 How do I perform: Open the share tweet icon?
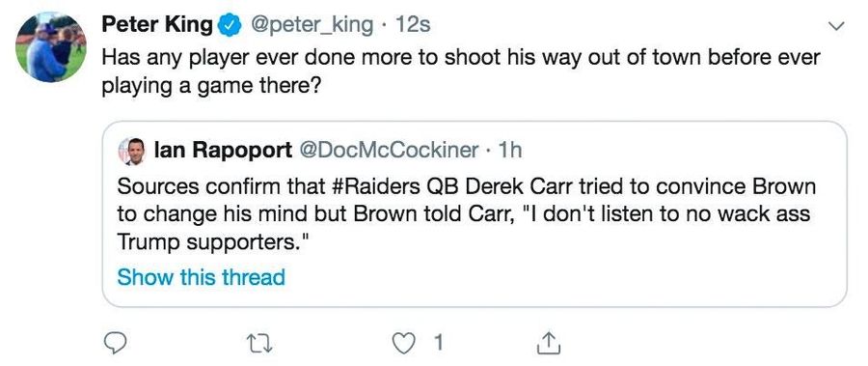tap(549, 343)
